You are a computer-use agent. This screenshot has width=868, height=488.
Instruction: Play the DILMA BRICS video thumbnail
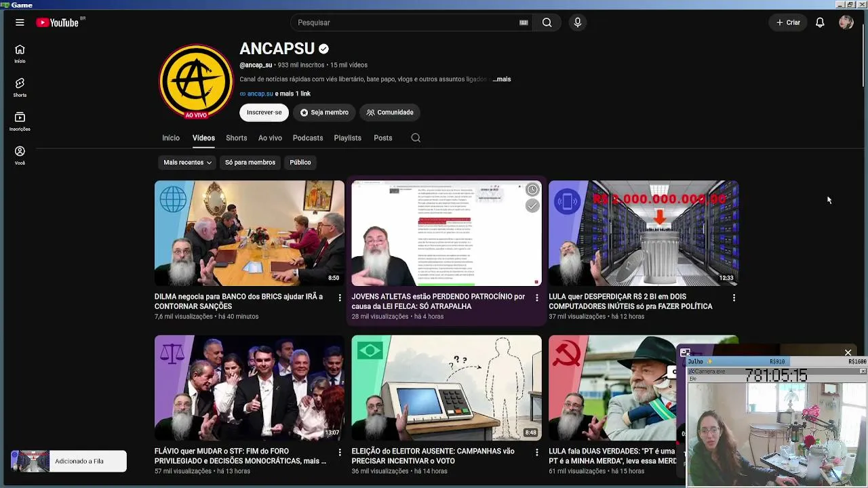tap(250, 233)
